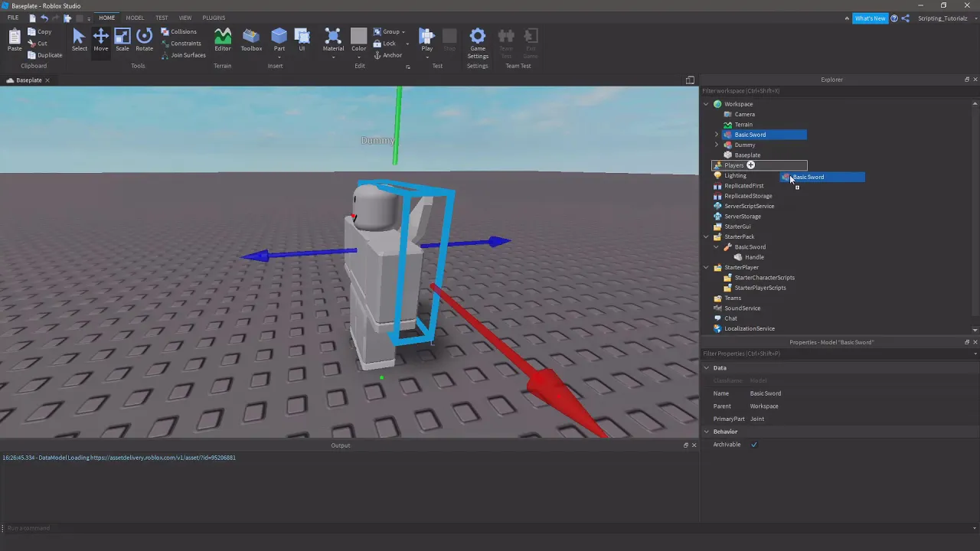Toggle Anchor on selected part
The width and height of the screenshot is (980, 551).
pos(387,55)
